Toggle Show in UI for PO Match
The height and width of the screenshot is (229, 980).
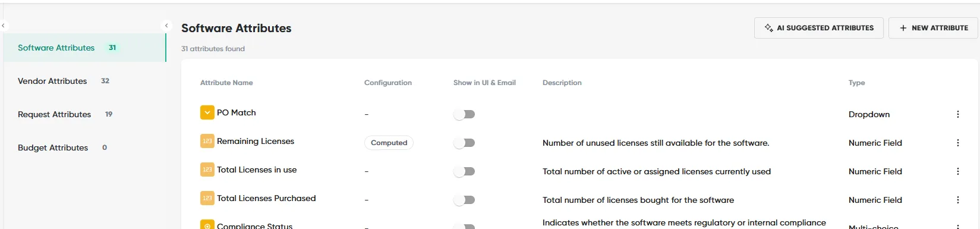click(x=464, y=114)
